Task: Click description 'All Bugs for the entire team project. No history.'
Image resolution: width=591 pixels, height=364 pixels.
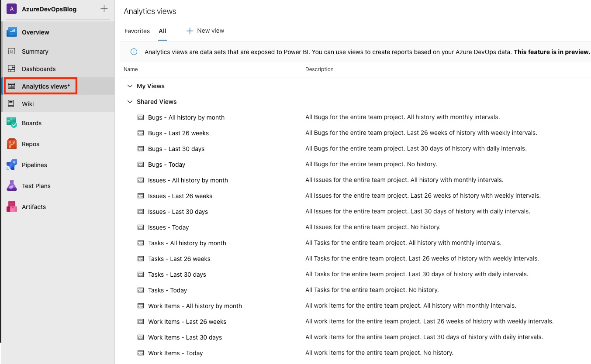Action: (x=371, y=165)
